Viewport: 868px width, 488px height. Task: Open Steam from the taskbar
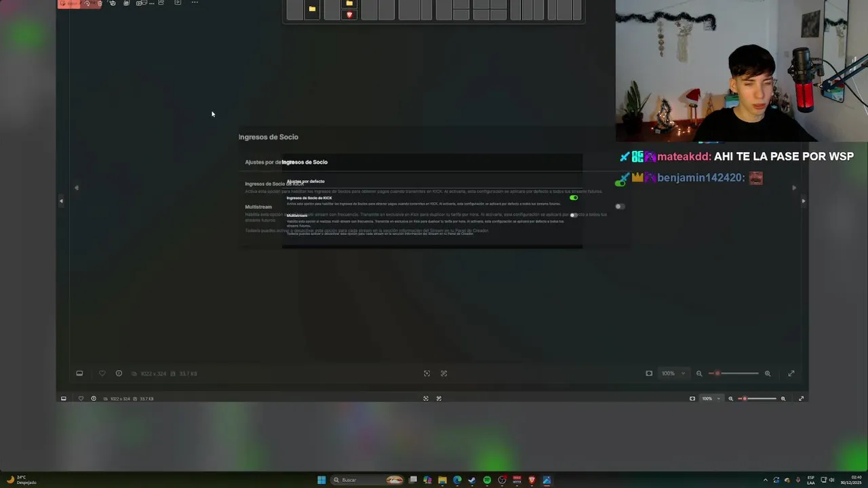472,480
